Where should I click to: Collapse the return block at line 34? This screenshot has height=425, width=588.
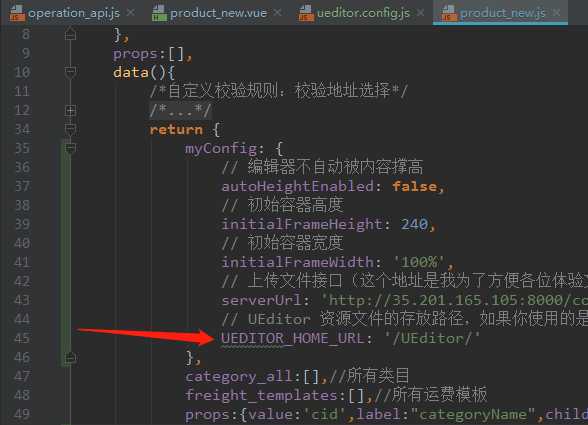point(70,129)
